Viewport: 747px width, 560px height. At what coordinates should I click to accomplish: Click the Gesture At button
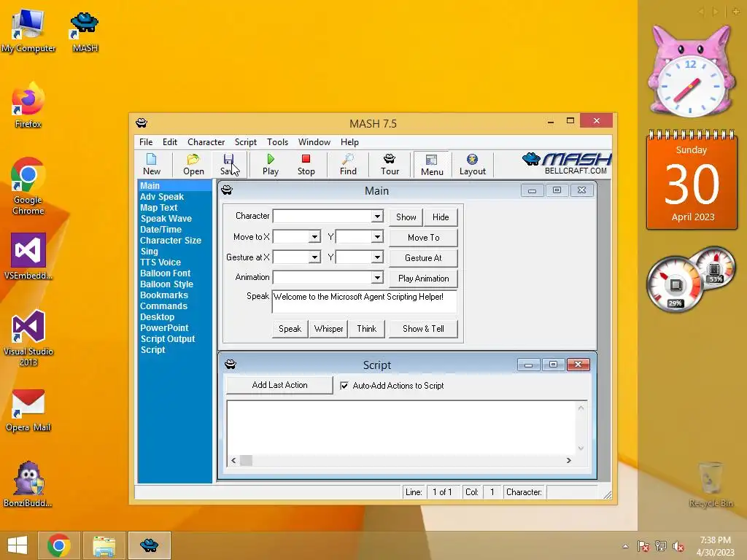[x=423, y=258]
